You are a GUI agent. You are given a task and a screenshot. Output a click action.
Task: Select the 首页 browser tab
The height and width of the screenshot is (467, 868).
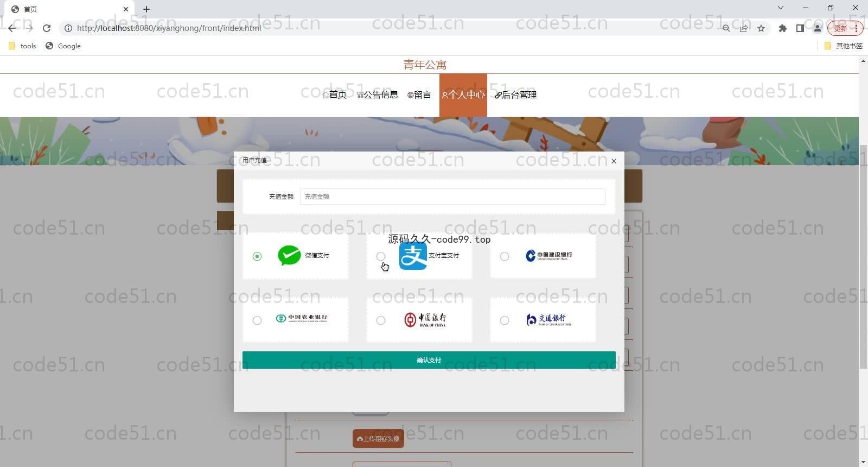tap(69, 9)
